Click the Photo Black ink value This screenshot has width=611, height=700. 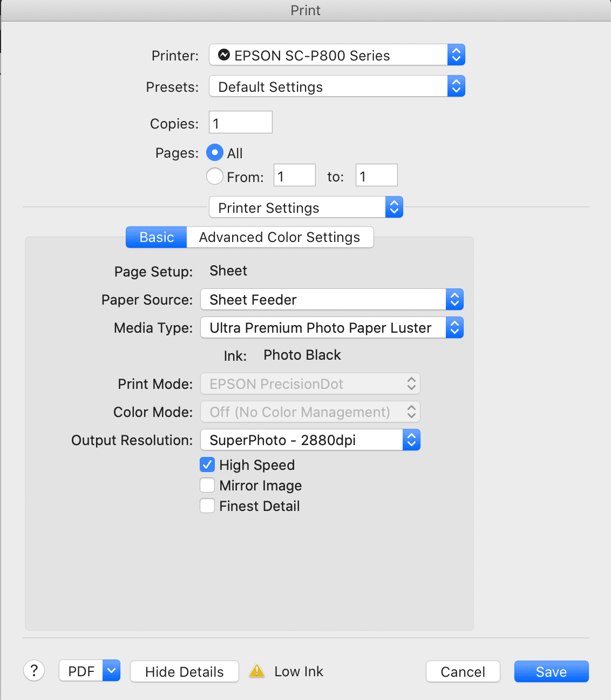(x=302, y=355)
